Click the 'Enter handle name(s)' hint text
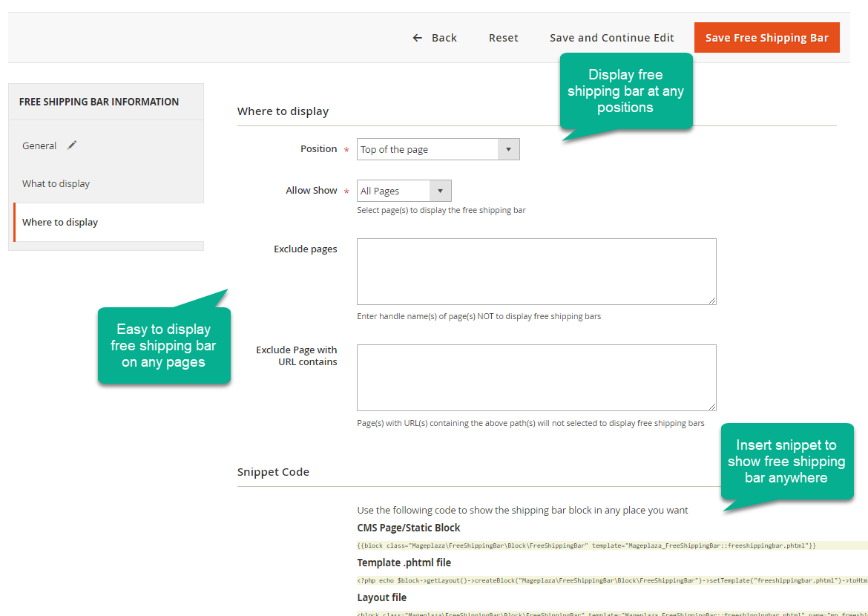 (x=479, y=317)
